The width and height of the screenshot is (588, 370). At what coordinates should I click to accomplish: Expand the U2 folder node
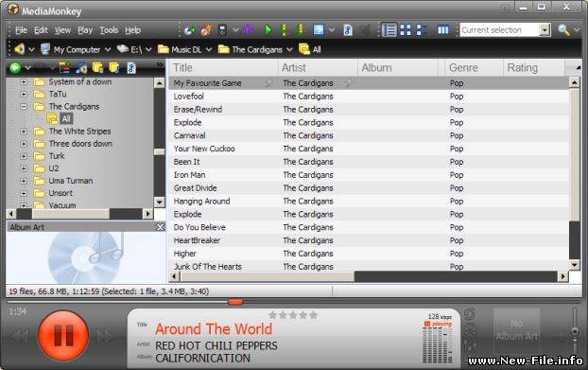[24, 168]
